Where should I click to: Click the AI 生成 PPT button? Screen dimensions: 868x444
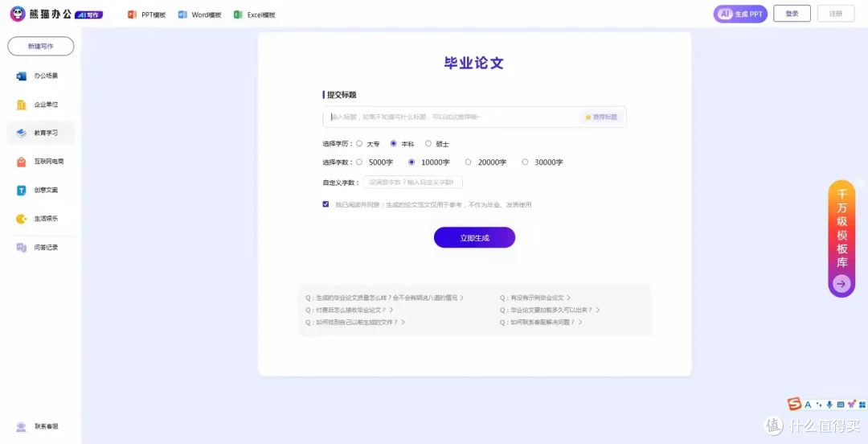pyautogui.click(x=740, y=14)
